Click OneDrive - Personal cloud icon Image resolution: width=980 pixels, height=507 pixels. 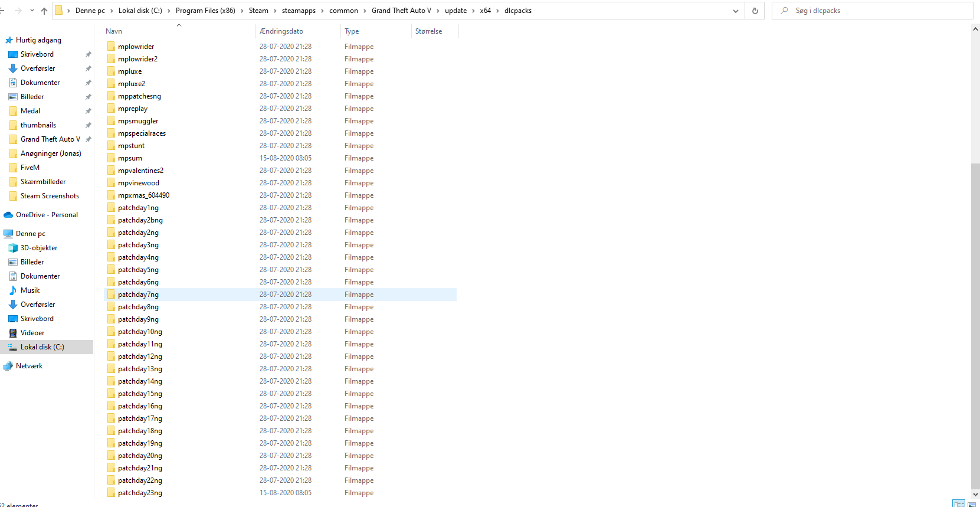point(8,215)
